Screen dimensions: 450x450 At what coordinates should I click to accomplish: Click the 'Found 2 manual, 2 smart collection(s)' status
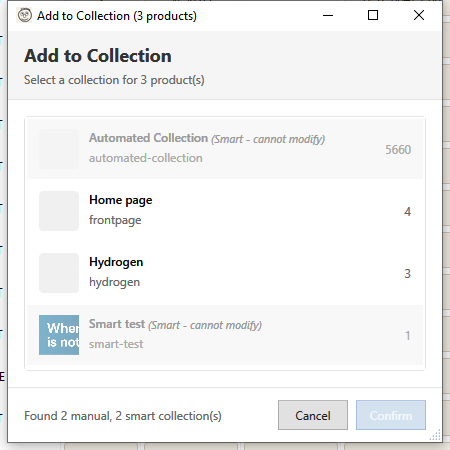[123, 416]
